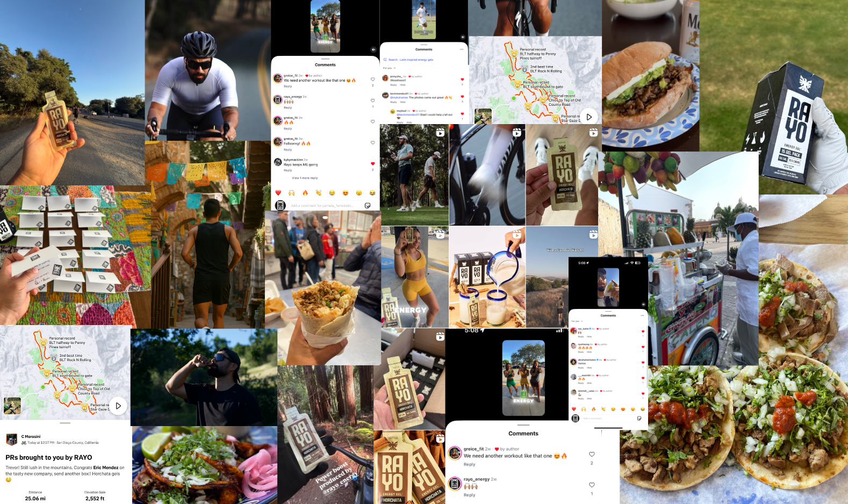The height and width of the screenshot is (504, 848).
Task: Open rayo_energy avatar beside pamela_ferreirabr comment field
Action: click(x=280, y=205)
